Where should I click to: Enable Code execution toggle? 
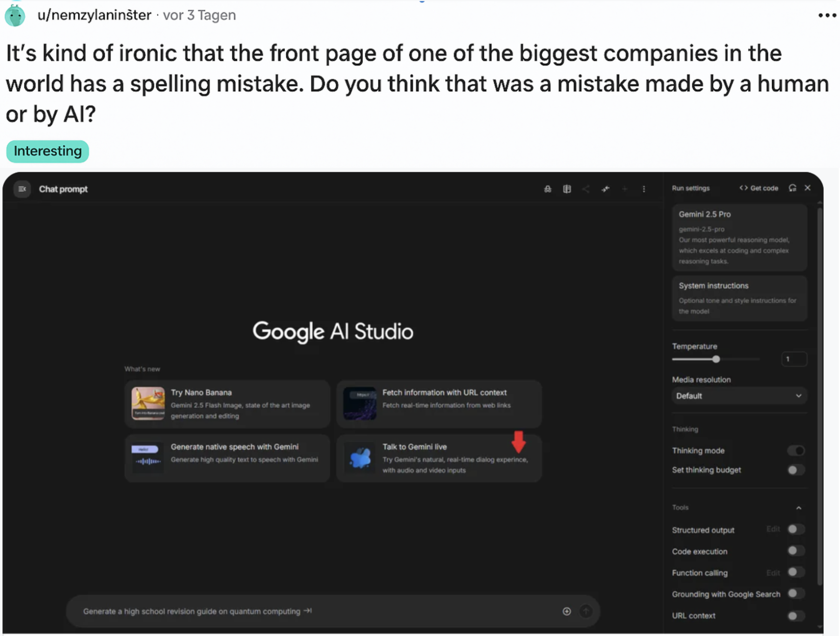click(x=796, y=551)
